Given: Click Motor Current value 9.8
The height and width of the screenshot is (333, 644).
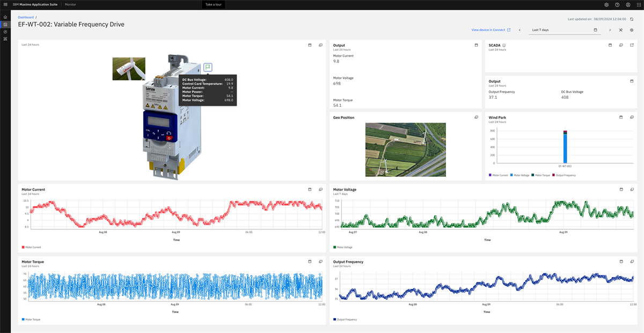Looking at the screenshot, I should click(336, 61).
